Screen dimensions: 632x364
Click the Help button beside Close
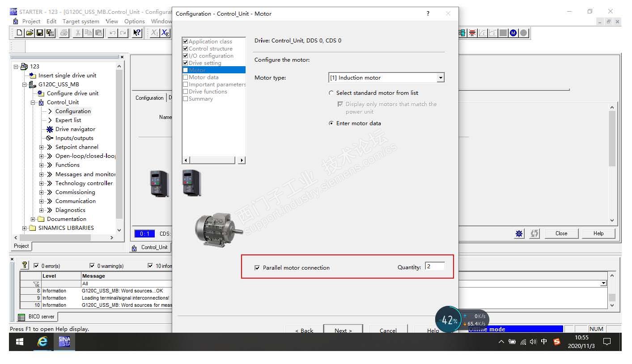(x=598, y=233)
